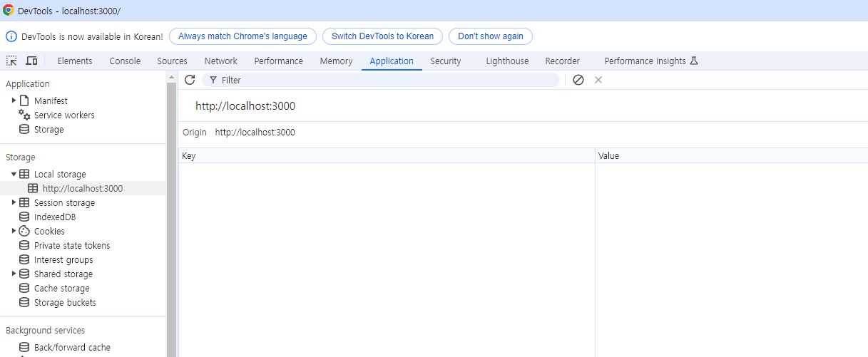Select Cache storage item
Screen dimensions: 868x357
pos(62,288)
